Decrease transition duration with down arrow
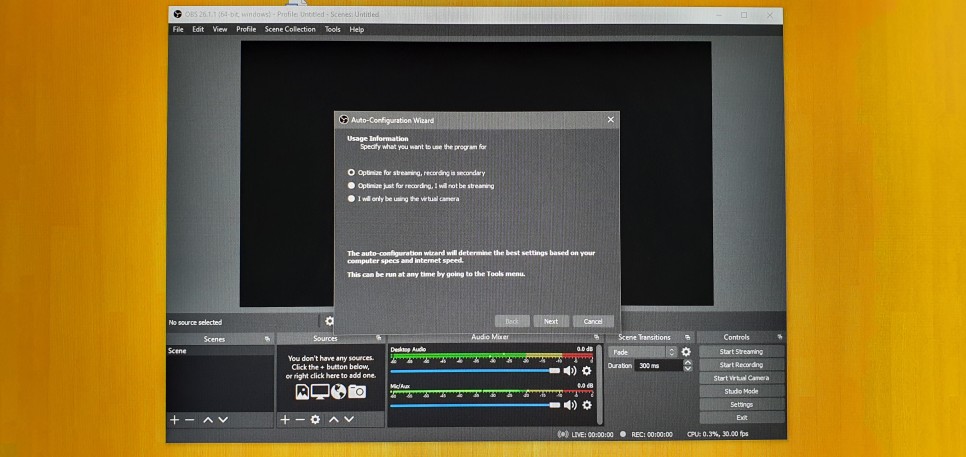The width and height of the screenshot is (966, 457). tap(688, 368)
